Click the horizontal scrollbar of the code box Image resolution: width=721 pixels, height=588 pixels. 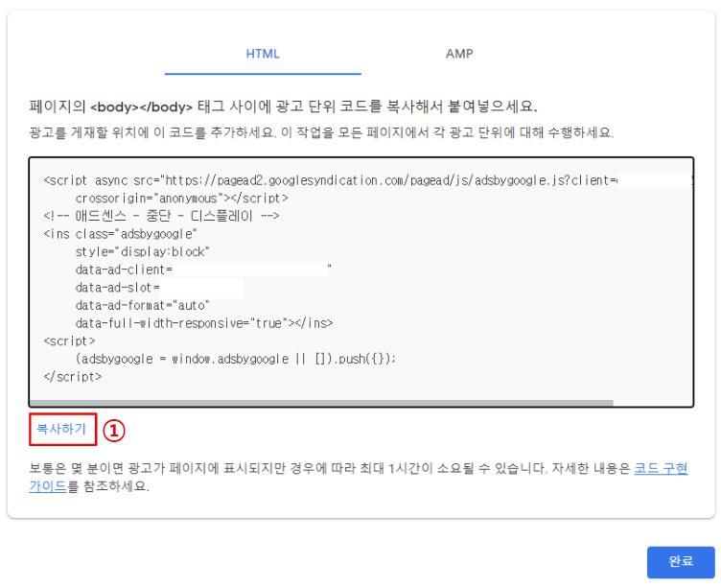coord(321,403)
